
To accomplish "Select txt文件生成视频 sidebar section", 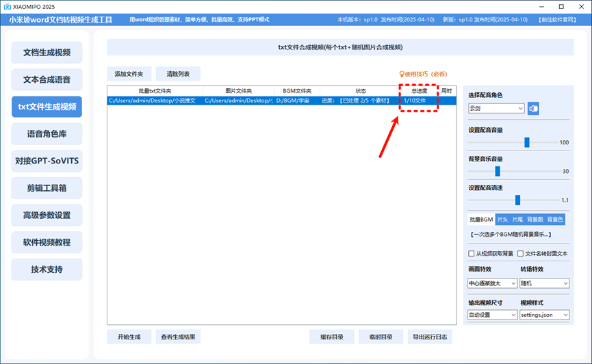I will tap(47, 107).
